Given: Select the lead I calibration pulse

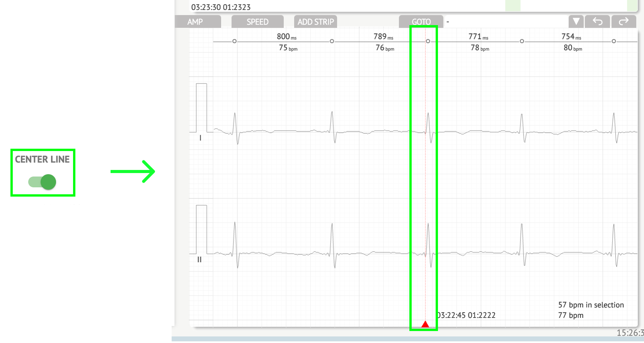Looking at the screenshot, I should coord(201,108).
